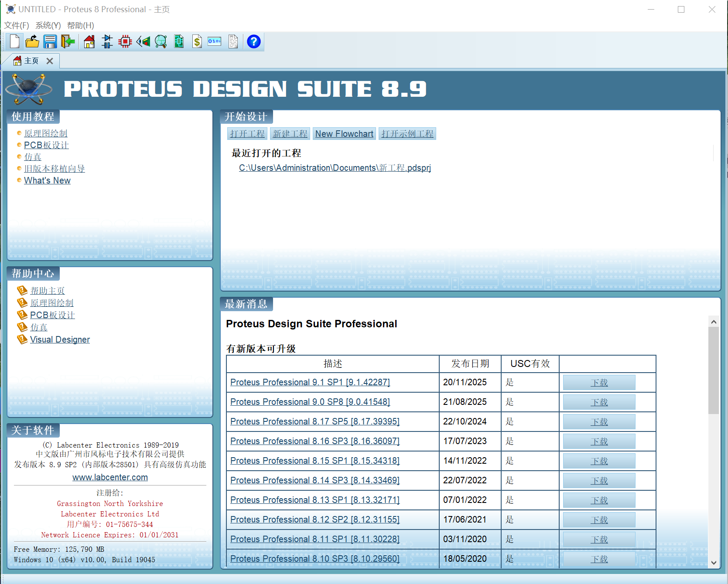Open Design Explorer green board icon
The image size is (728, 584).
[179, 41]
